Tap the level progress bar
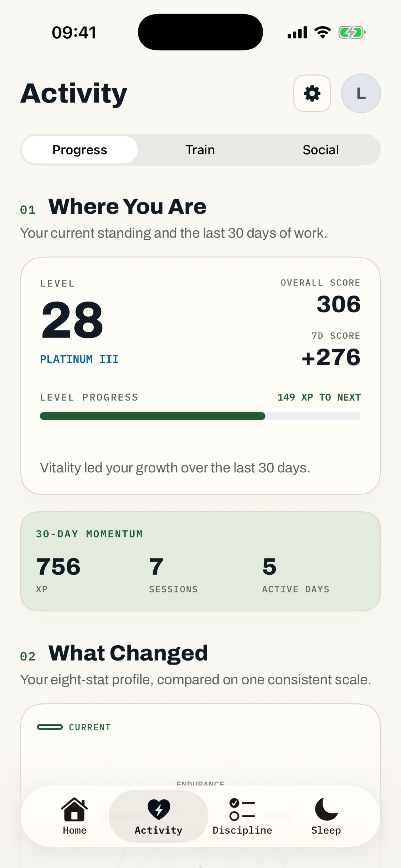The width and height of the screenshot is (401, 868). click(200, 416)
